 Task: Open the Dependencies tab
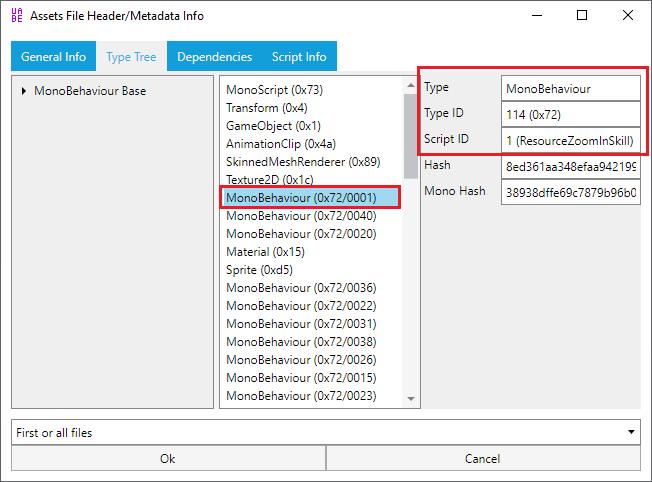coord(214,57)
